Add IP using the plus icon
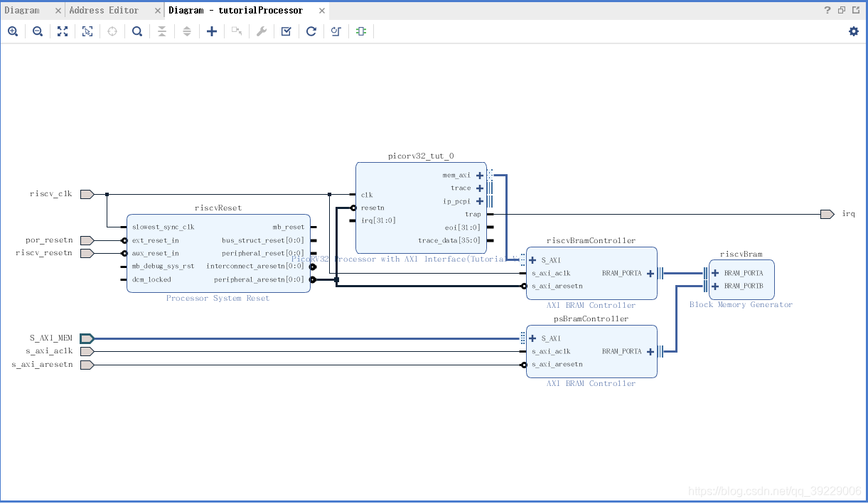 point(212,31)
